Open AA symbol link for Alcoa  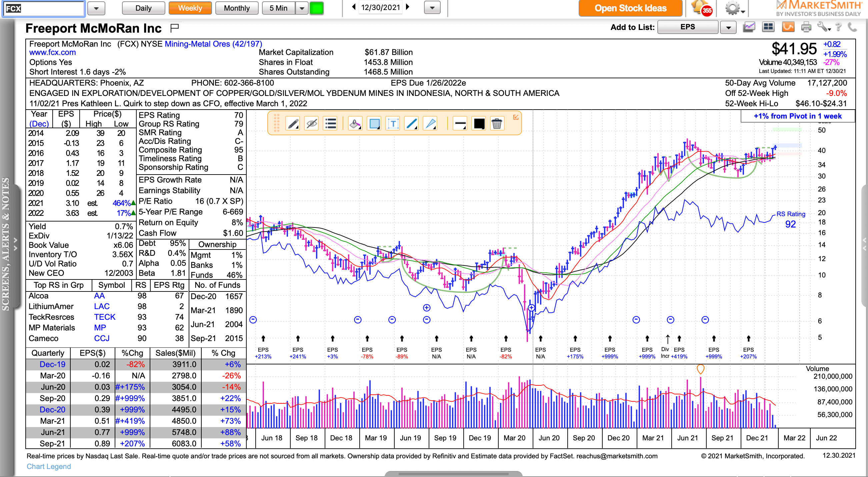click(99, 295)
